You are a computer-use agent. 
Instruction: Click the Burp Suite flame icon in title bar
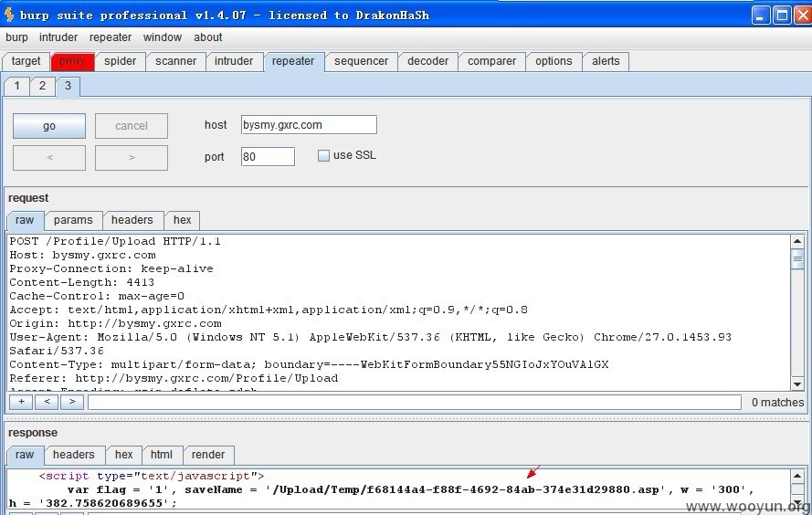pos(9,15)
